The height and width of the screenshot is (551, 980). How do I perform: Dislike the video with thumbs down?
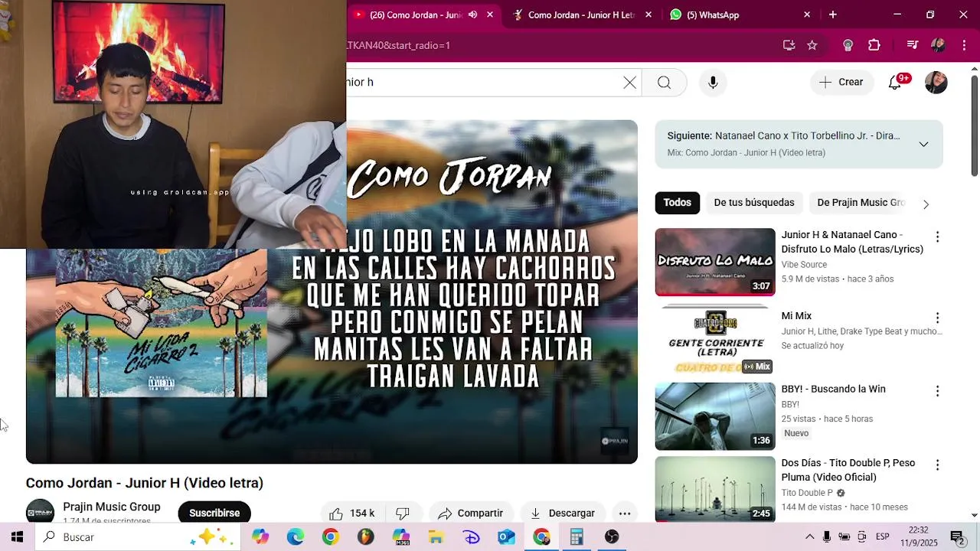[403, 513]
